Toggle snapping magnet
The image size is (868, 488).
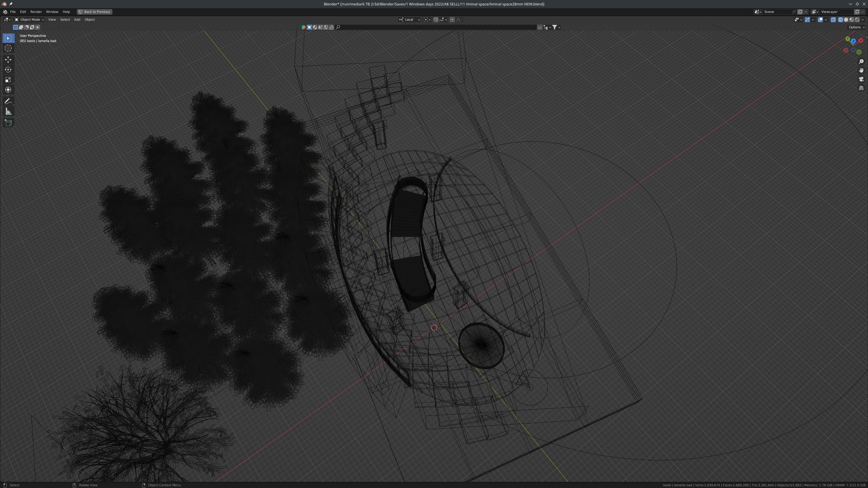(435, 19)
